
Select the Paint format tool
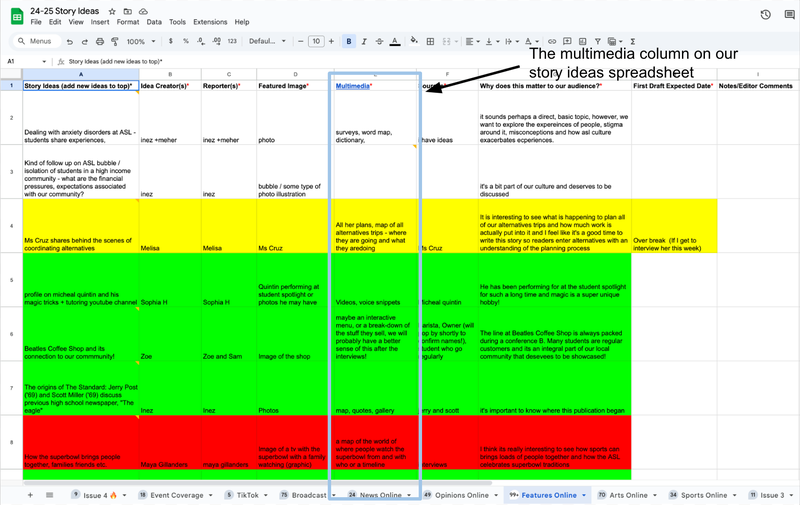(114, 41)
